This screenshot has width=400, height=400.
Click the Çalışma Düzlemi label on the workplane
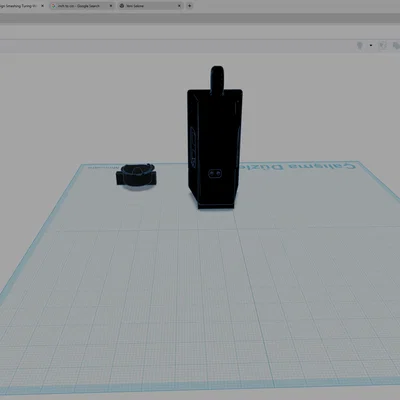point(298,166)
